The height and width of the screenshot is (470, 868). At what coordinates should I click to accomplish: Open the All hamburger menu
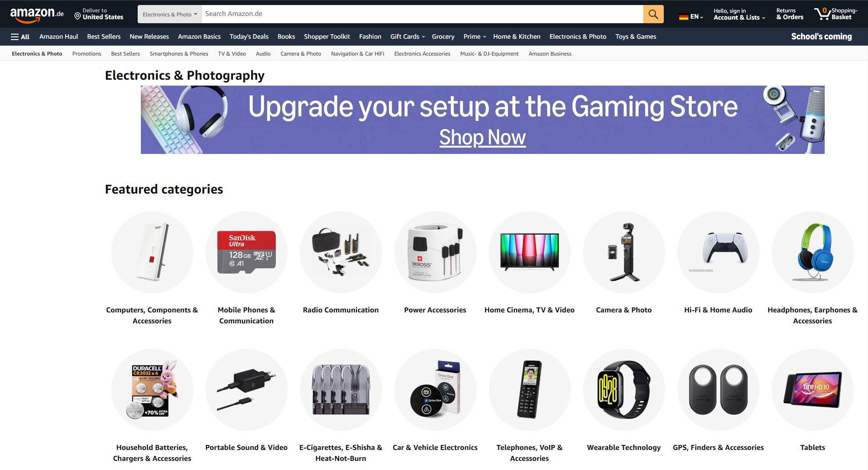20,37
